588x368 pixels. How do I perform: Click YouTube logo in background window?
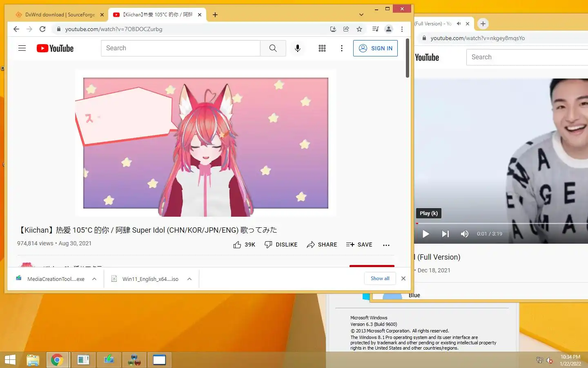[x=427, y=58]
